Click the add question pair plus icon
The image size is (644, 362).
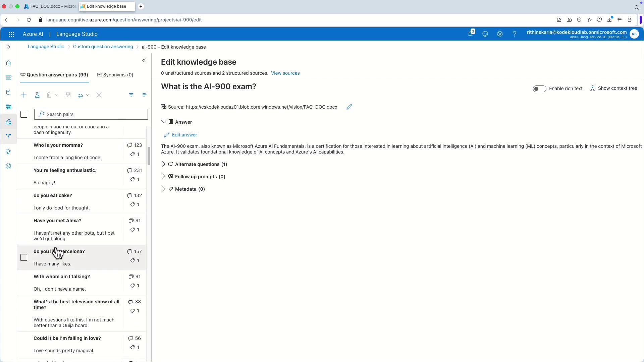pyautogui.click(x=24, y=95)
